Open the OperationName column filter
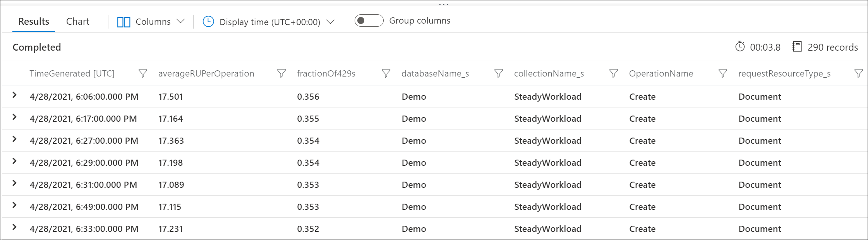 [722, 73]
